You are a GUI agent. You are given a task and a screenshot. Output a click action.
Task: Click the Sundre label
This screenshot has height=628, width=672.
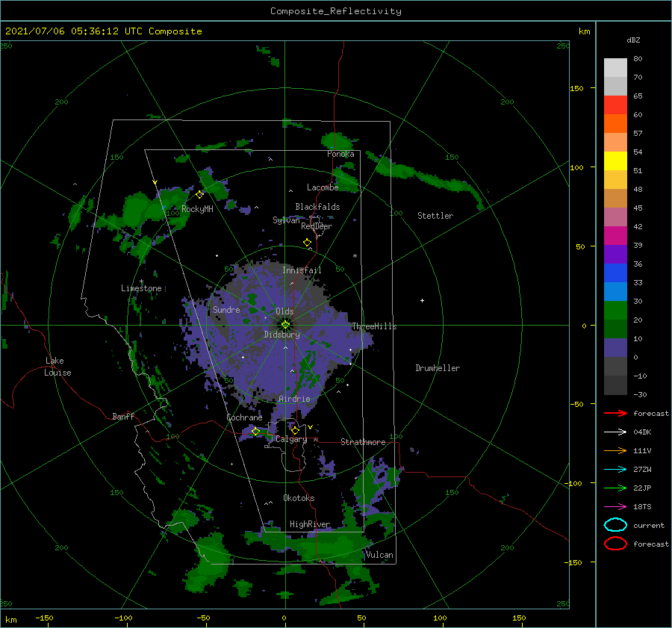coord(226,310)
